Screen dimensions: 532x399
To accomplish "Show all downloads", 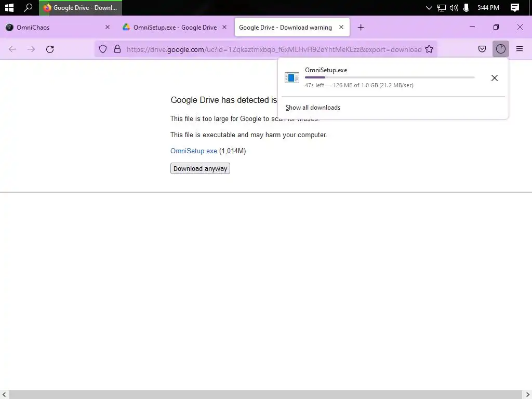I will [x=313, y=108].
